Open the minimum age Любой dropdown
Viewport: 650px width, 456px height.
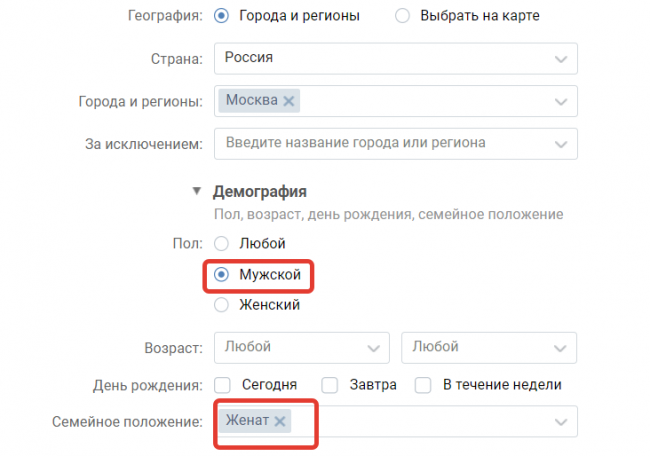300,348
